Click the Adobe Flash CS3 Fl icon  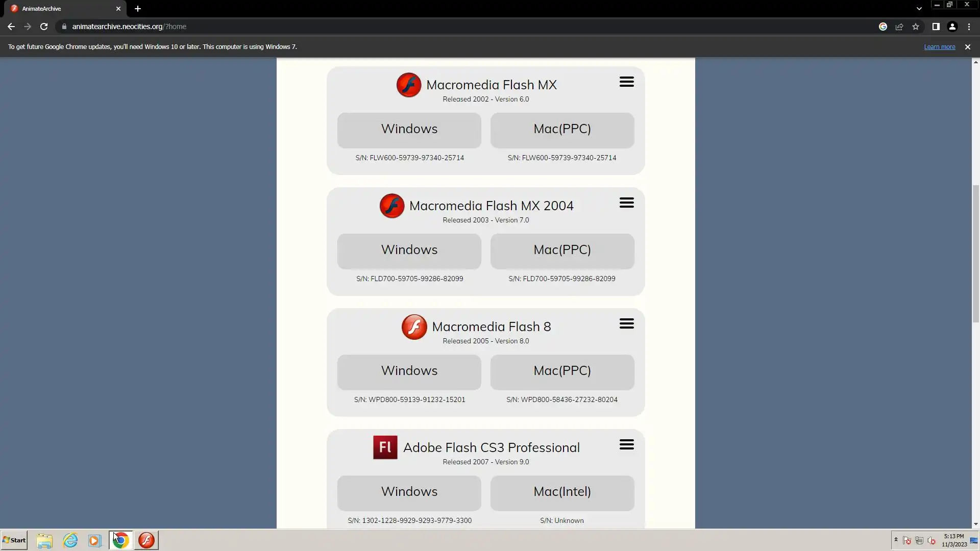tap(385, 447)
